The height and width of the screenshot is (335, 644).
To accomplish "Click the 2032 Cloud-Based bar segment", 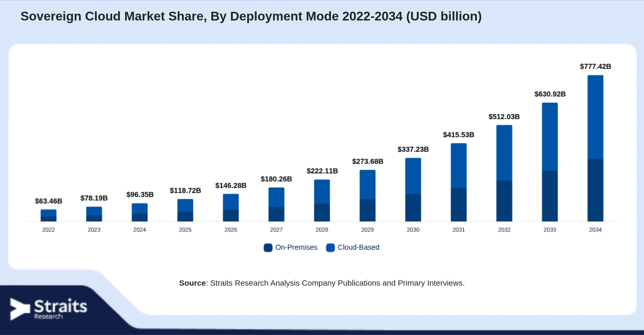I will click(504, 153).
